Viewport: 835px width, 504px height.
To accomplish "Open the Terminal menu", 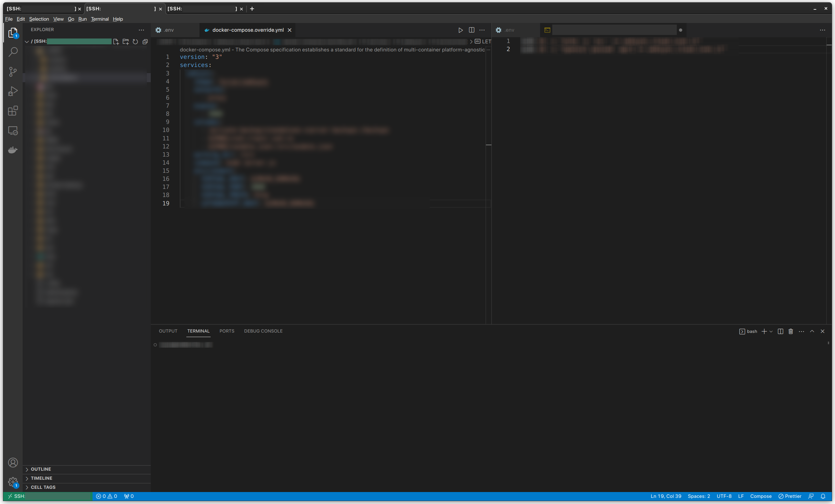I will pyautogui.click(x=100, y=19).
